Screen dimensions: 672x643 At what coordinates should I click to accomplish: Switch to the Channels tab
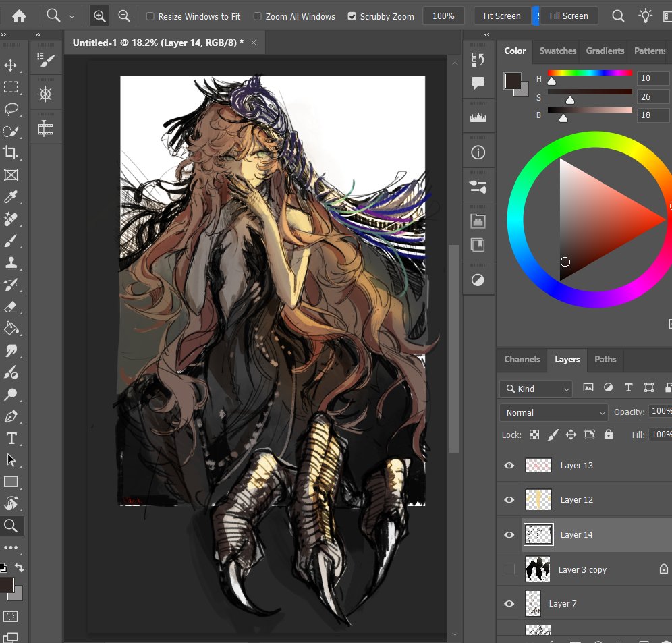(x=522, y=359)
